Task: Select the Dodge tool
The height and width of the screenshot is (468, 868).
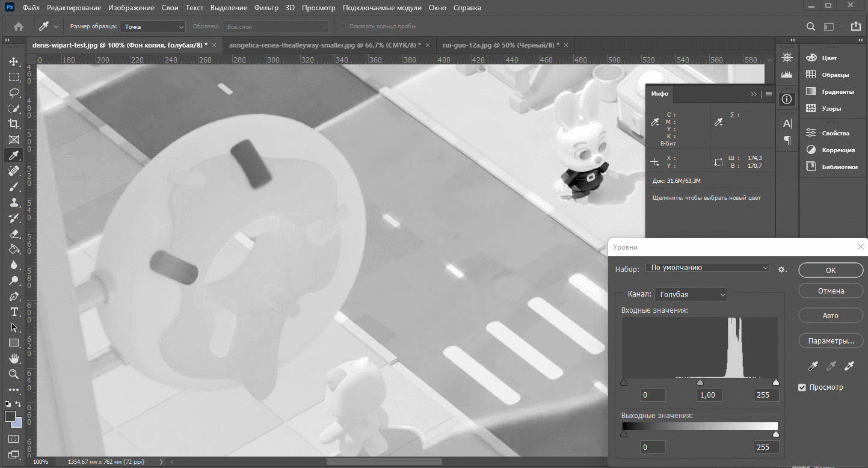Action: (x=13, y=281)
